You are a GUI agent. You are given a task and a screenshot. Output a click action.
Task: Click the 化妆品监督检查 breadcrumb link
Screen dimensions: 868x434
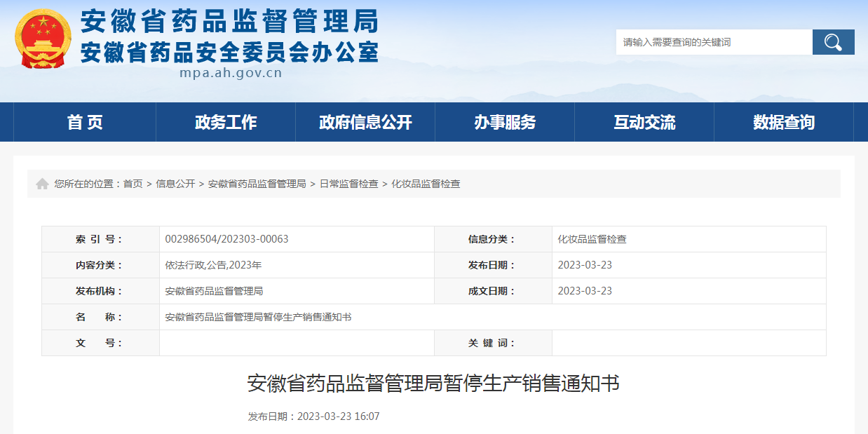point(426,184)
